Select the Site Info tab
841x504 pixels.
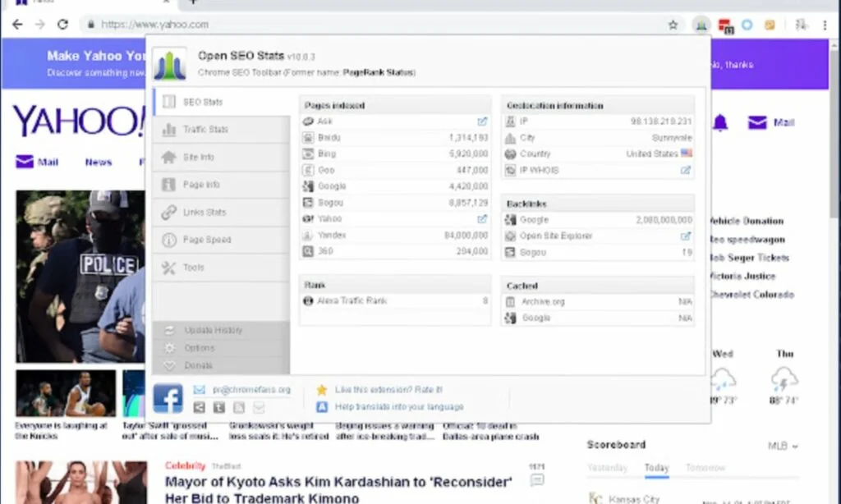pyautogui.click(x=198, y=157)
